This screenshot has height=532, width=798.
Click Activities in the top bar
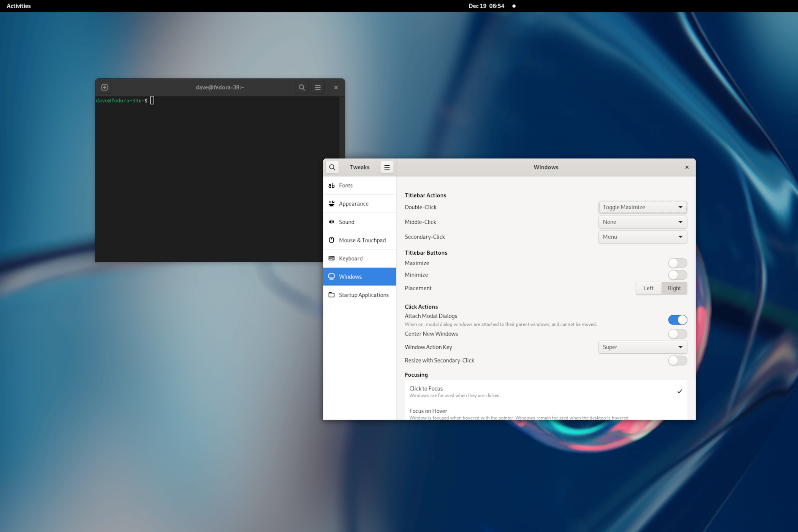(18, 6)
